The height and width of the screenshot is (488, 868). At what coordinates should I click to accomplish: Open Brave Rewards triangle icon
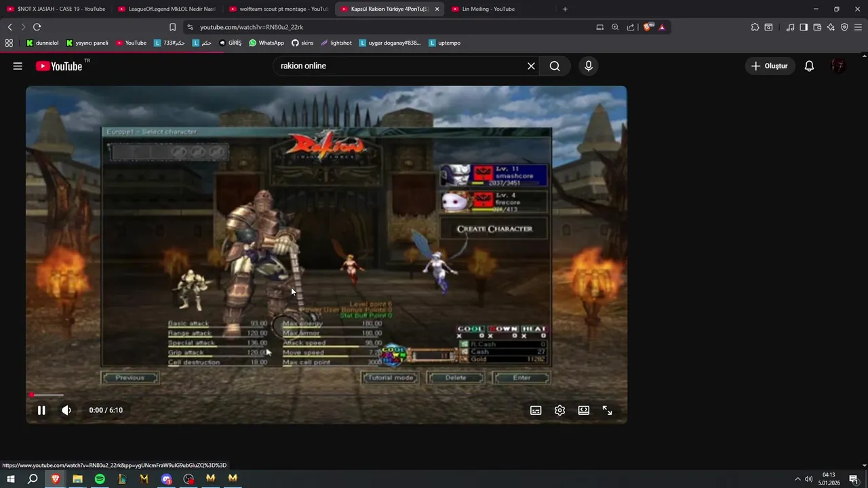pyautogui.click(x=662, y=27)
